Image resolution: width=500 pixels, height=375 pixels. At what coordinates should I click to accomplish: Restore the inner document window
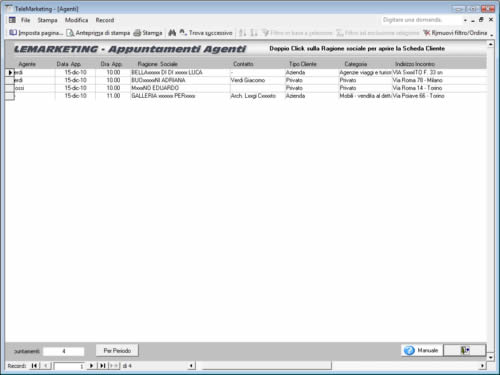(x=481, y=20)
